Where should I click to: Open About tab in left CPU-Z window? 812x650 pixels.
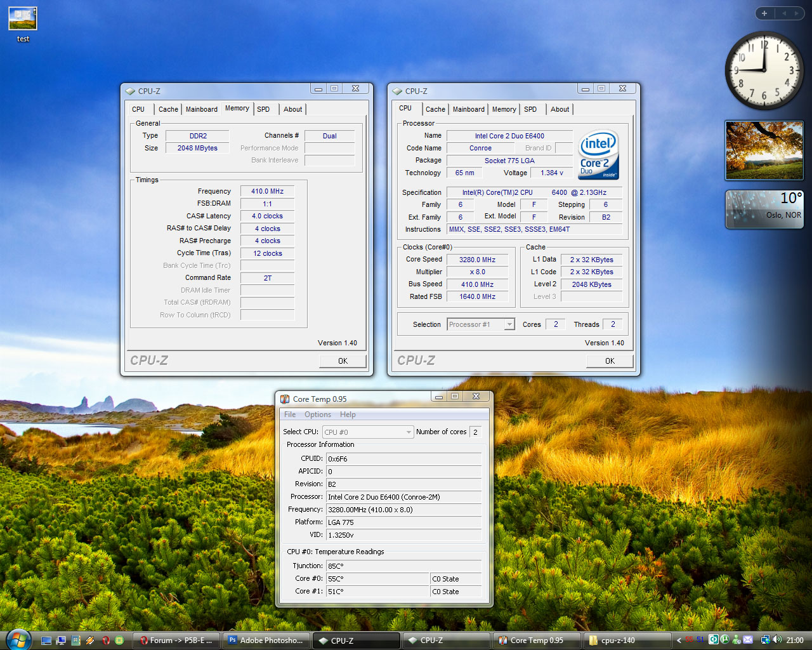293,109
